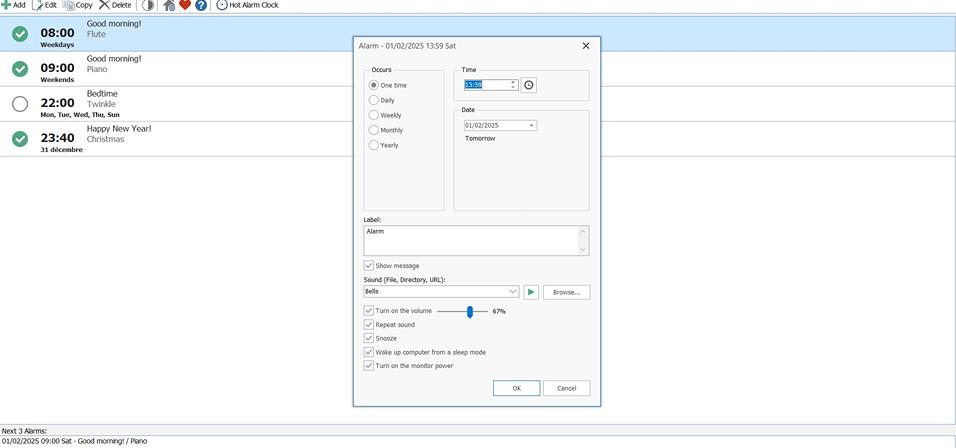The image size is (956, 448).
Task: Open the Hot Alarm Clock toolbar item
Action: pos(247,5)
